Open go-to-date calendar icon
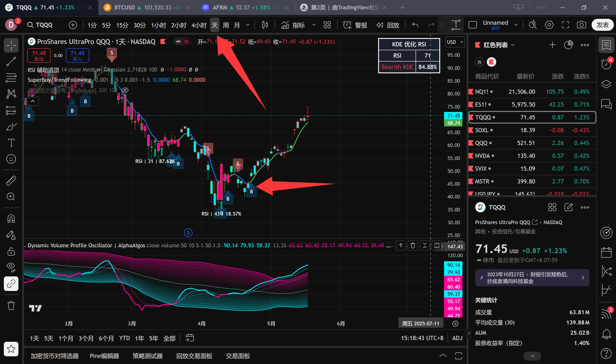The image size is (616, 364). coord(190,338)
